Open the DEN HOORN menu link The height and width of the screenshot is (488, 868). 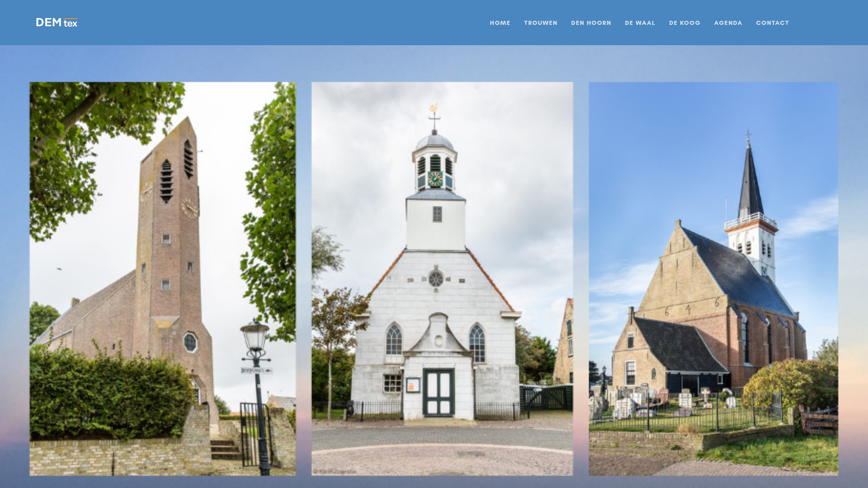click(x=591, y=23)
